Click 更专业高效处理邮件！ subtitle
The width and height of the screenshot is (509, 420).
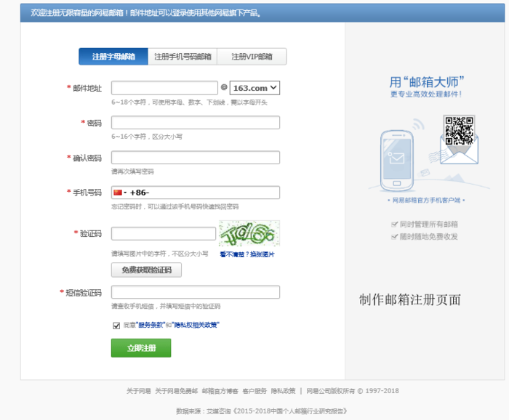tap(426, 94)
